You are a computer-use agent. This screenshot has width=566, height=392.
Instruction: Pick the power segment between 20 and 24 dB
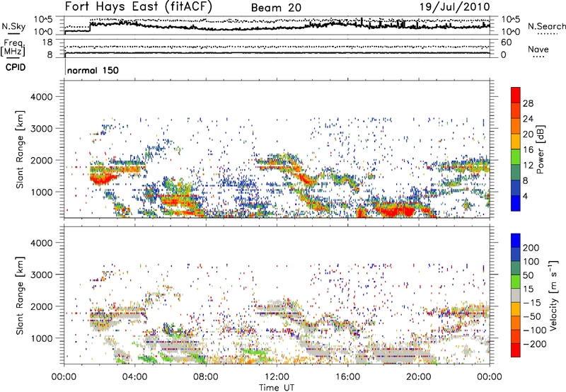pyautogui.click(x=516, y=126)
